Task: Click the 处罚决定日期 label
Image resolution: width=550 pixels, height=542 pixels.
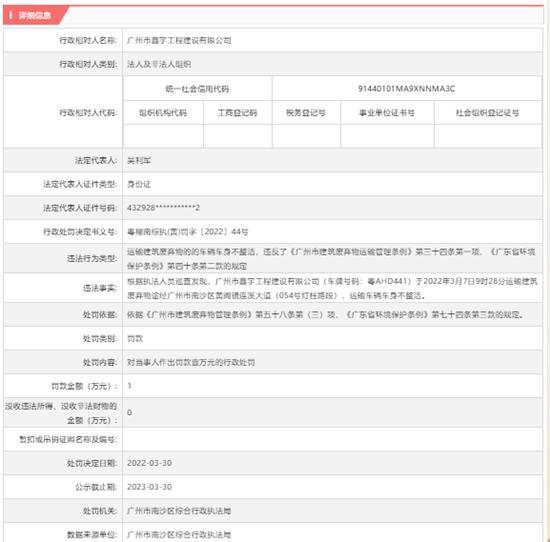Action: tap(92, 463)
